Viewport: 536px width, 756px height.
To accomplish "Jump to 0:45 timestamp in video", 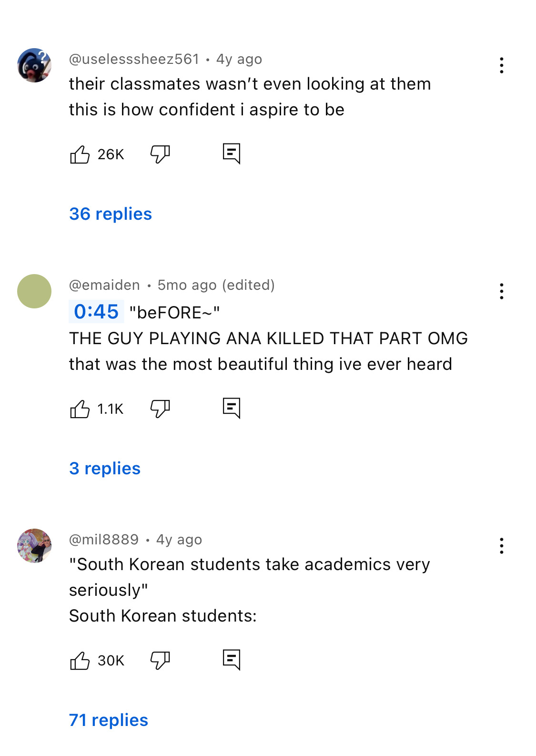I will (x=96, y=312).
